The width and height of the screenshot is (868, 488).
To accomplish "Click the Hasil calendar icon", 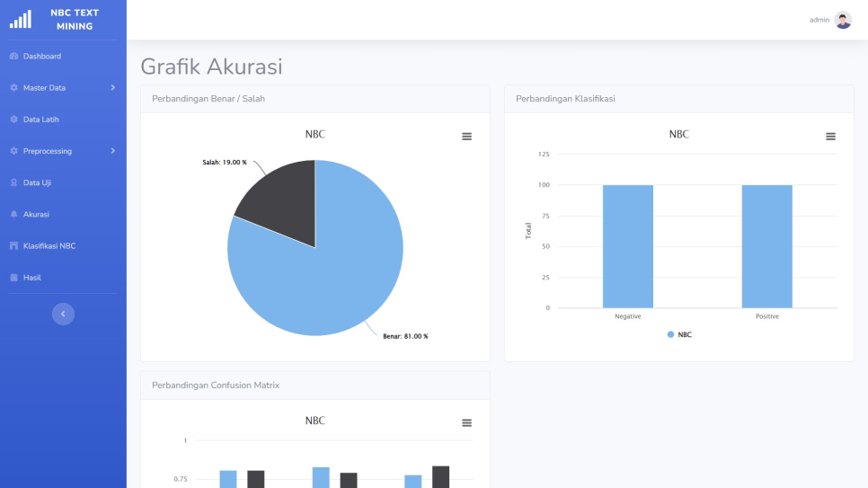I will coord(13,278).
